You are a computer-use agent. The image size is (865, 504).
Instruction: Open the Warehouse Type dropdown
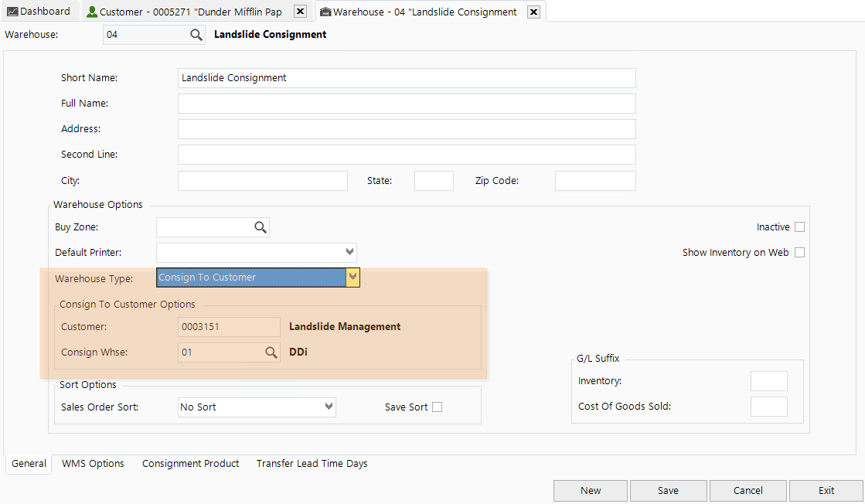click(353, 277)
